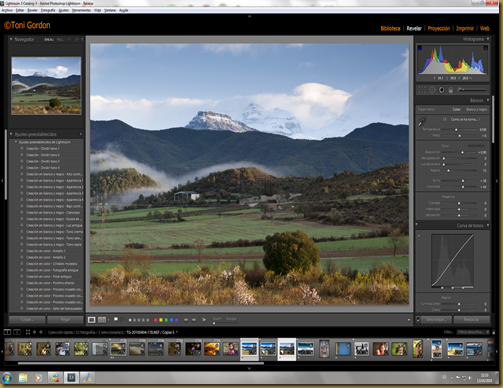Set navigator zoom to ENCAJ

(x=49, y=39)
